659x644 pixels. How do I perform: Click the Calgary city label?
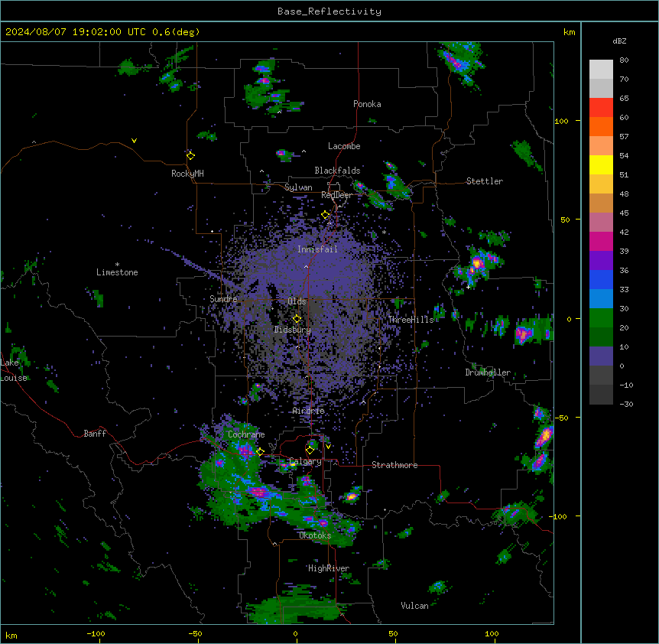pyautogui.click(x=305, y=461)
